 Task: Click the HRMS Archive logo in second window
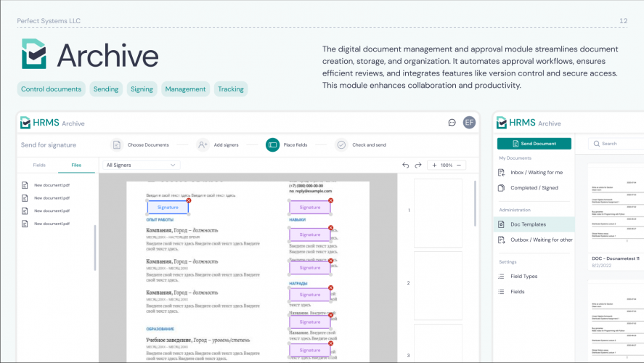pyautogui.click(x=529, y=123)
